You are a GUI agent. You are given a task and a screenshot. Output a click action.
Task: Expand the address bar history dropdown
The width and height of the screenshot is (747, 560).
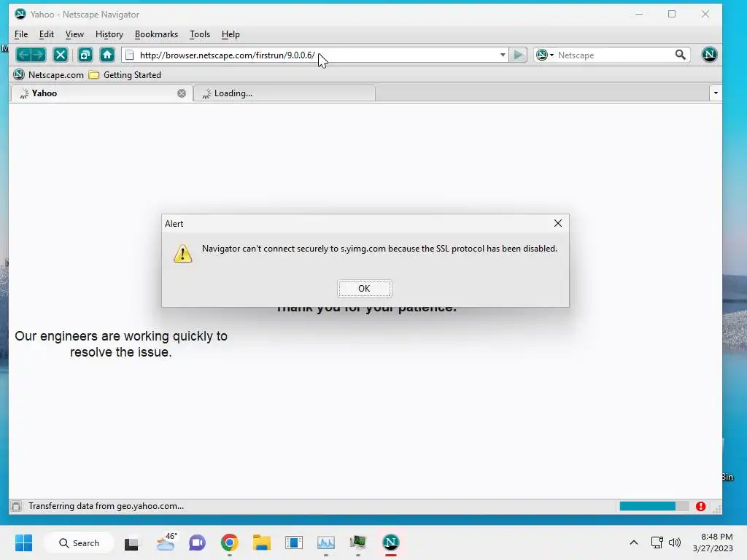point(502,55)
